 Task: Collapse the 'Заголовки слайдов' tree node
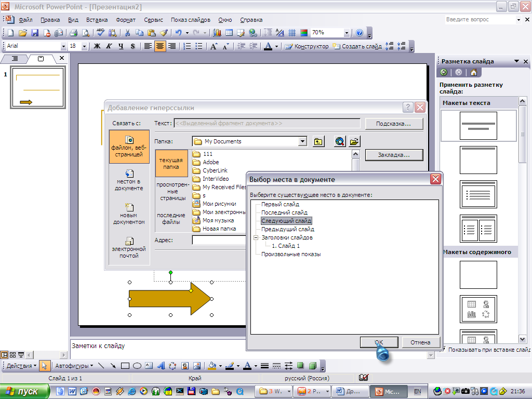[256, 237]
